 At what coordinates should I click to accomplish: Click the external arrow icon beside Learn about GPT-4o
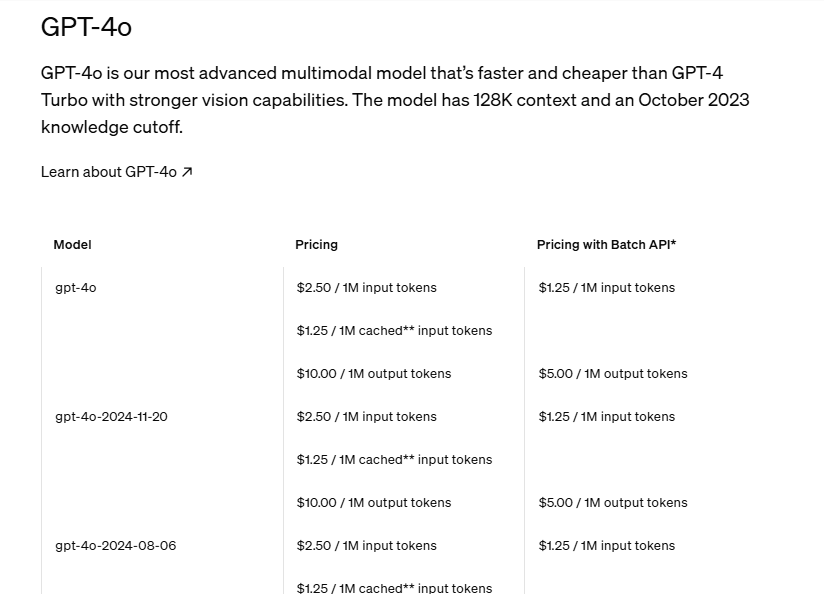[187, 172]
